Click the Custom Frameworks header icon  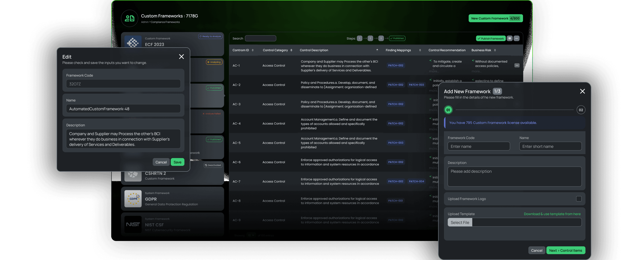tap(130, 18)
